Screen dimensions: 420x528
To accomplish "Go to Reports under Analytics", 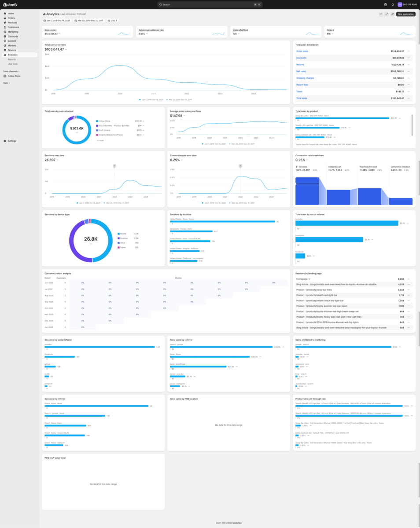I will (x=11, y=59).
